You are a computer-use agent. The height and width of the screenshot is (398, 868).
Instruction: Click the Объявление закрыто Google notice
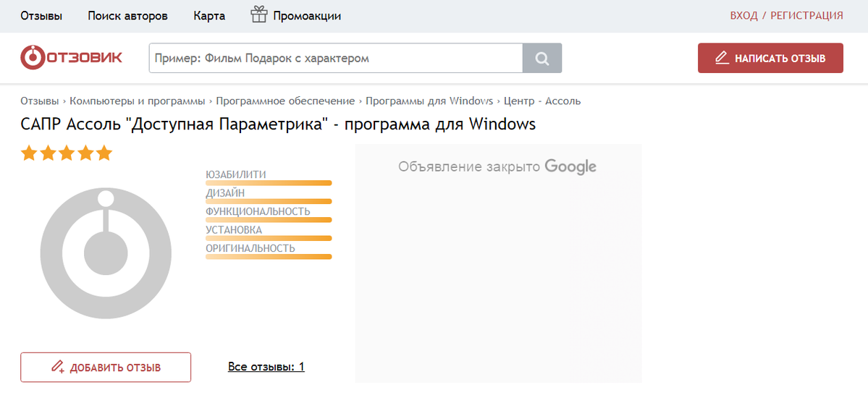tap(497, 166)
